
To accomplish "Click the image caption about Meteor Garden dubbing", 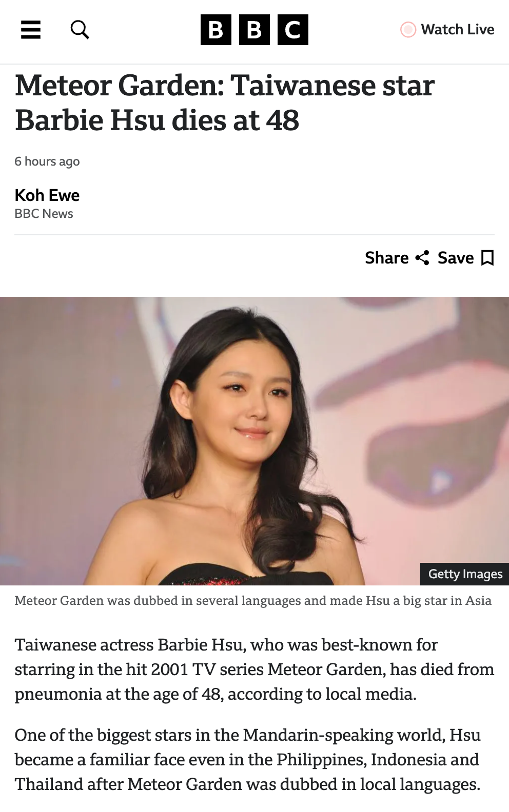I will [253, 600].
